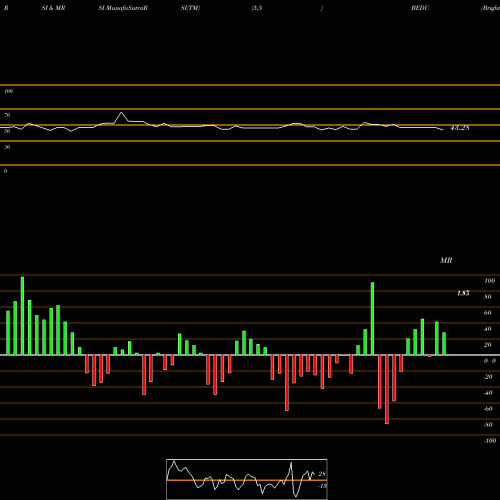The image size is (500, 500).
Task: Click the "BEDU" ticker symbol
Action: pyautogui.click(x=420, y=8)
